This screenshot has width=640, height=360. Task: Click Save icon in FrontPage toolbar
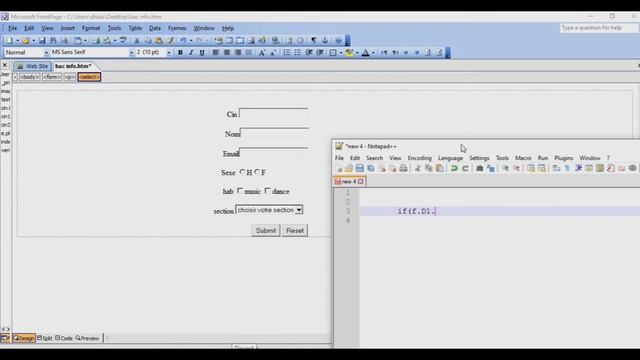[x=42, y=40]
